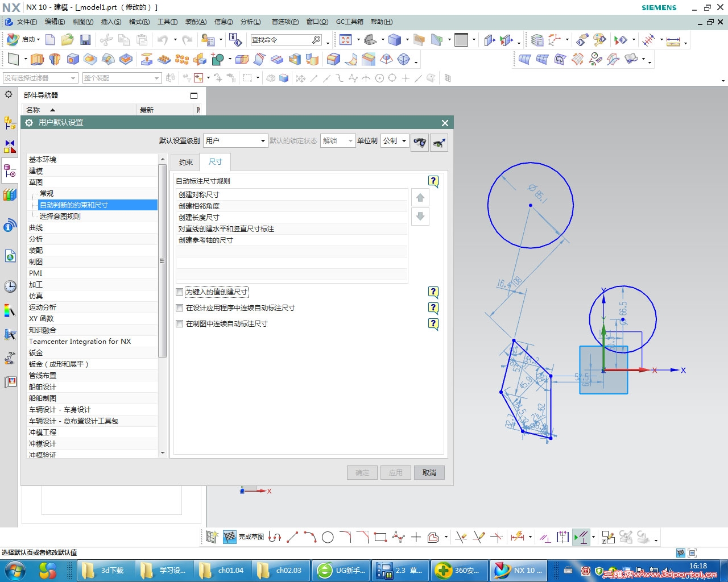
Task: Select the Circle sketch tool
Action: (x=328, y=537)
